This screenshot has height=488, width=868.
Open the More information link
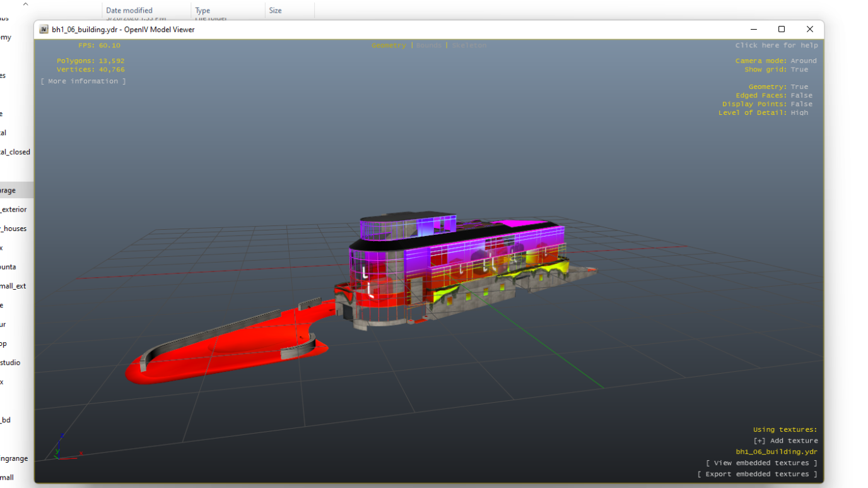point(83,81)
